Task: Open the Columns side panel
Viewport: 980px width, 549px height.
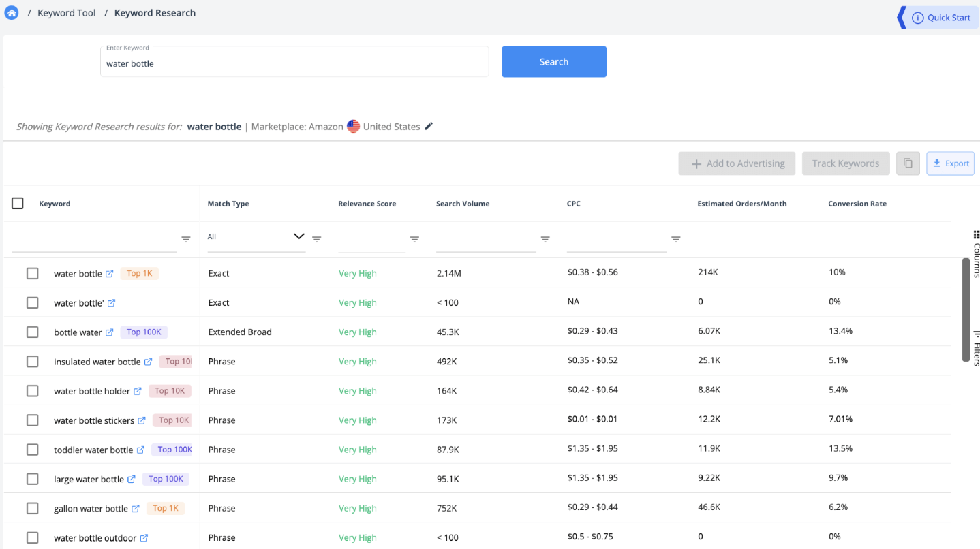Action: tap(976, 253)
